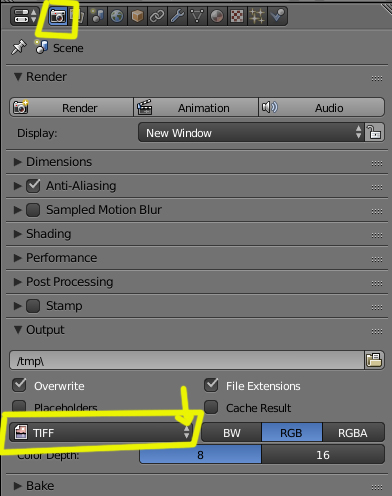This screenshot has width=392, height=496.
Task: Open the Material sphere tab
Action: point(217,16)
